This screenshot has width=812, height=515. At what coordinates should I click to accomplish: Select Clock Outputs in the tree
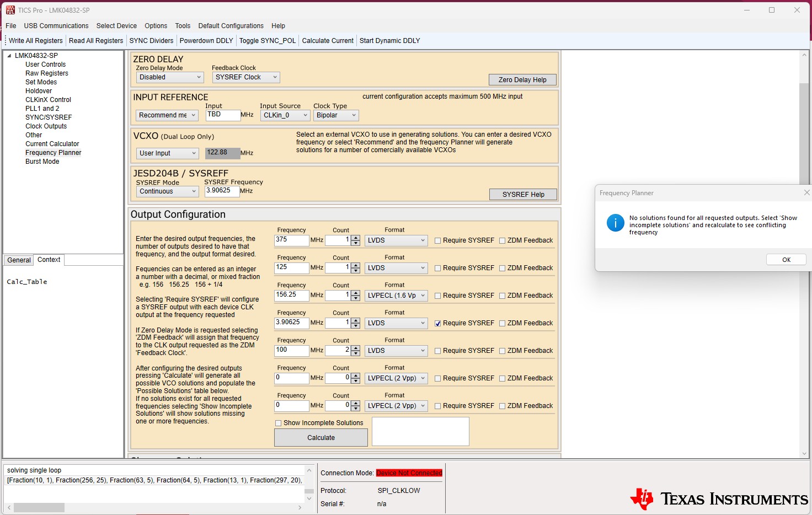(x=46, y=126)
